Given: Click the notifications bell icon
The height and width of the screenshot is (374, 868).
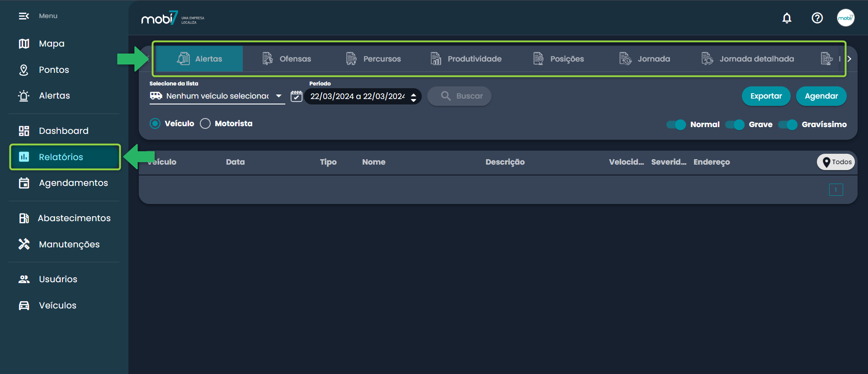Looking at the screenshot, I should (x=787, y=18).
